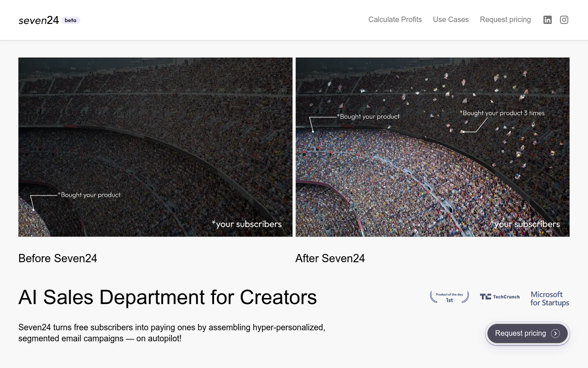Viewport: 588px width, 368px height.
Task: Open Calculate Profits in the navigation
Action: click(395, 20)
